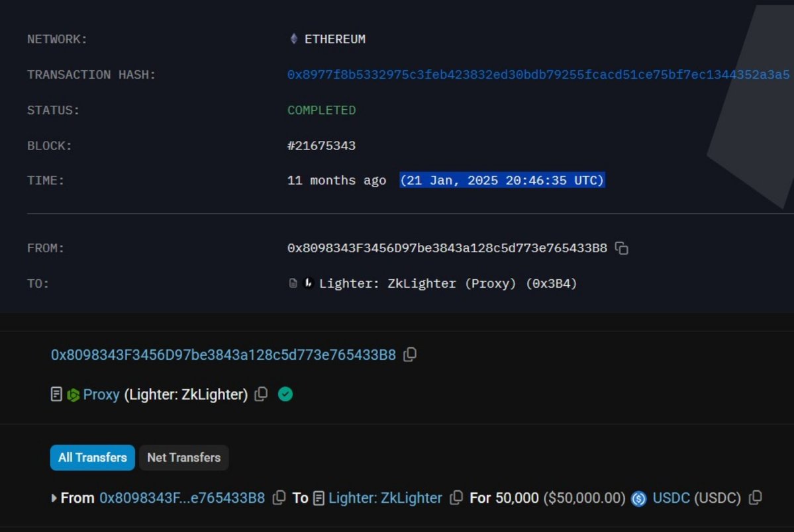Click the NETWORK: label
Viewport: 794px width, 532px height.
(x=57, y=39)
